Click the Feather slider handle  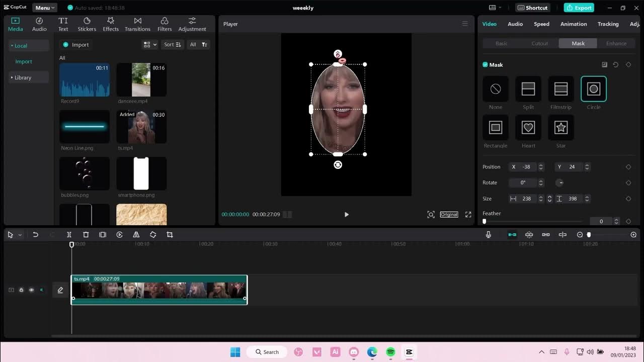click(485, 221)
